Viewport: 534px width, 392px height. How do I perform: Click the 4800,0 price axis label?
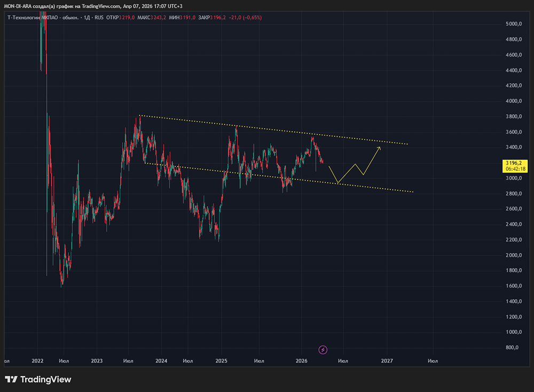[514, 39]
